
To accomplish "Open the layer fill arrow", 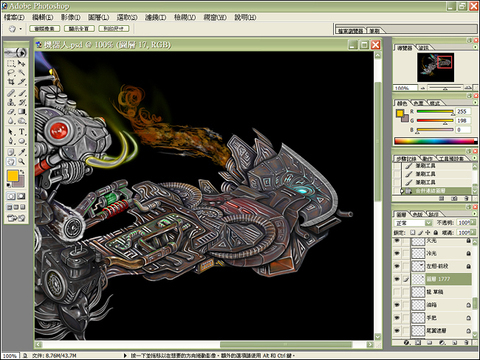I will [x=473, y=232].
